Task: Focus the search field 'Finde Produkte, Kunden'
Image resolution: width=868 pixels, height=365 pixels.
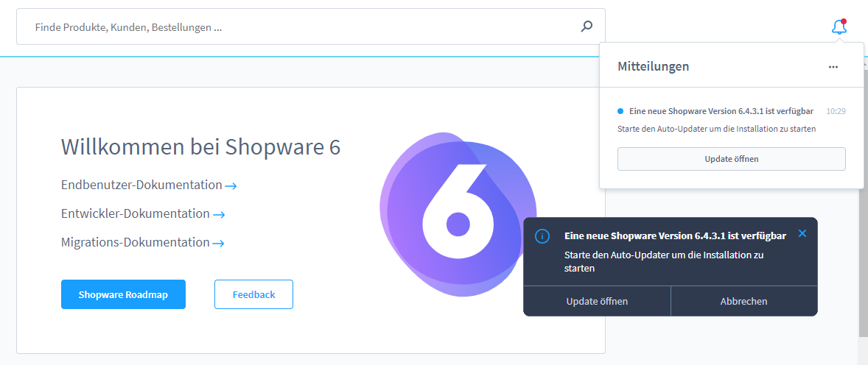Action: pos(310,26)
